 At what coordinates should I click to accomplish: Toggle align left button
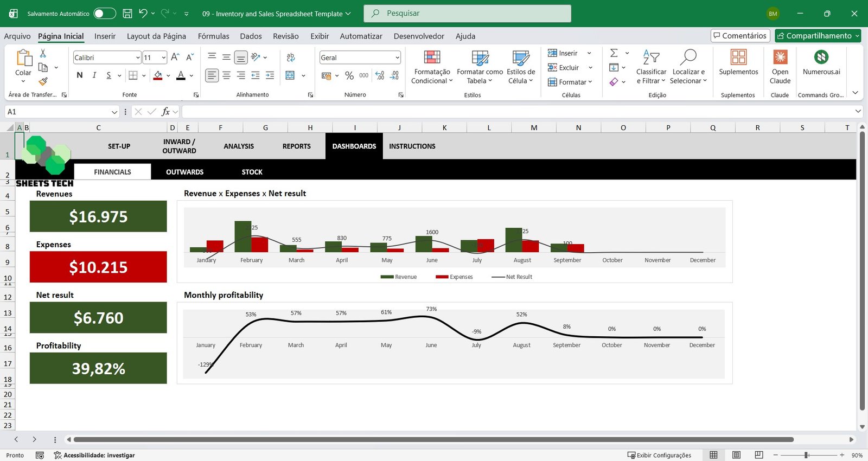[x=212, y=75]
